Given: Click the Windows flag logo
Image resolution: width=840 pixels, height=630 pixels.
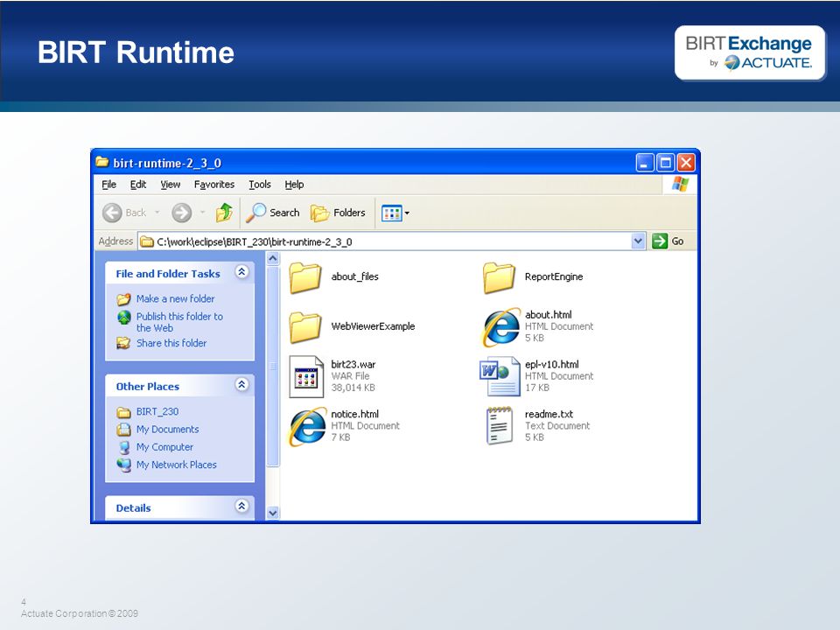Looking at the screenshot, I should point(681,185).
